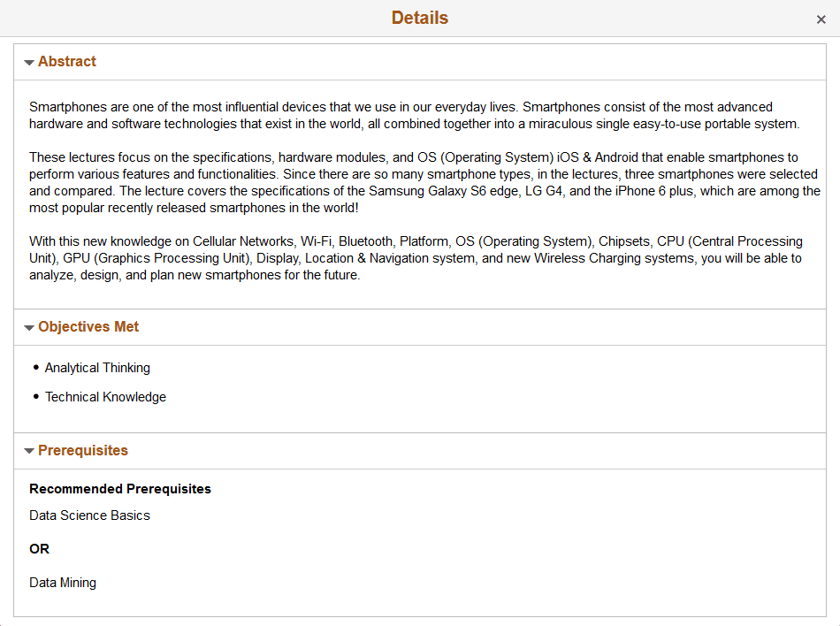The image size is (840, 626).
Task: Click the Abstract disclosure triangle
Action: click(x=29, y=62)
